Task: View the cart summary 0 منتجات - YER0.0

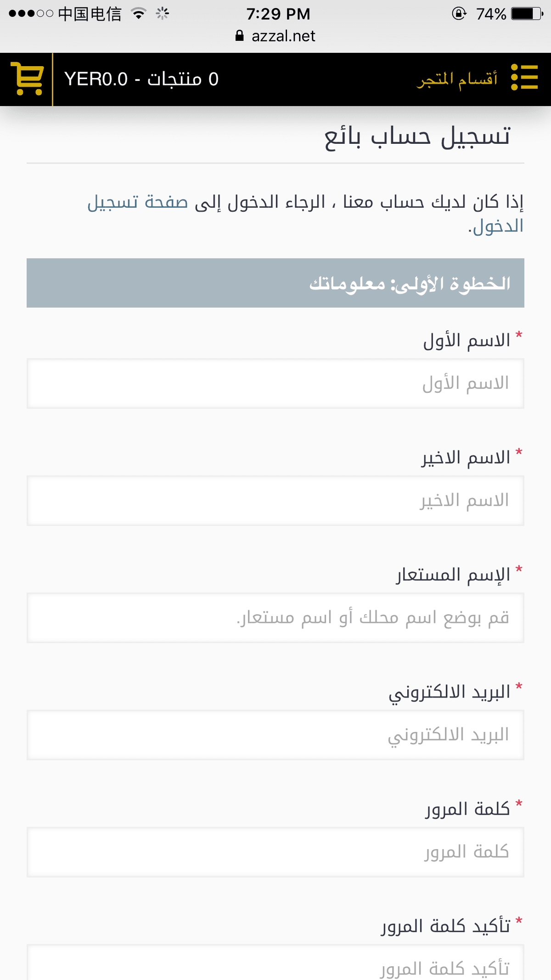Action: point(141,79)
